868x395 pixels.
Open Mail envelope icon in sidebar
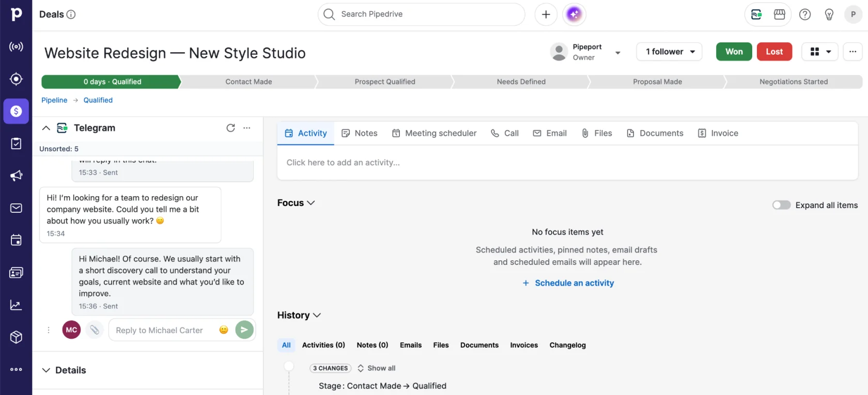tap(16, 208)
